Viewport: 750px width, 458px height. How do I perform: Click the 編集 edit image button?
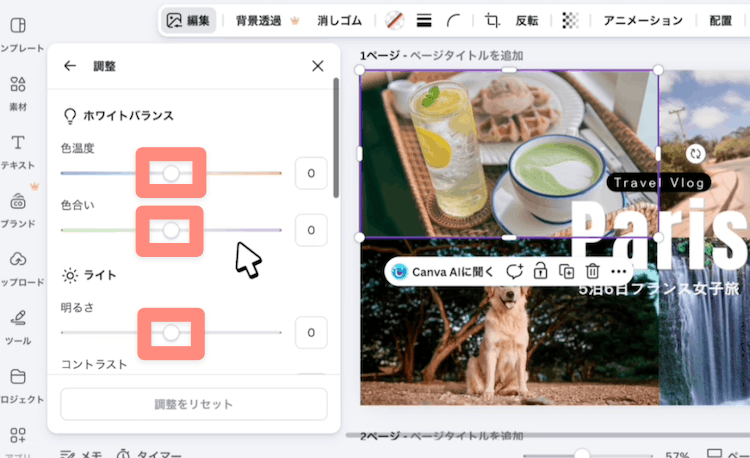[188, 21]
